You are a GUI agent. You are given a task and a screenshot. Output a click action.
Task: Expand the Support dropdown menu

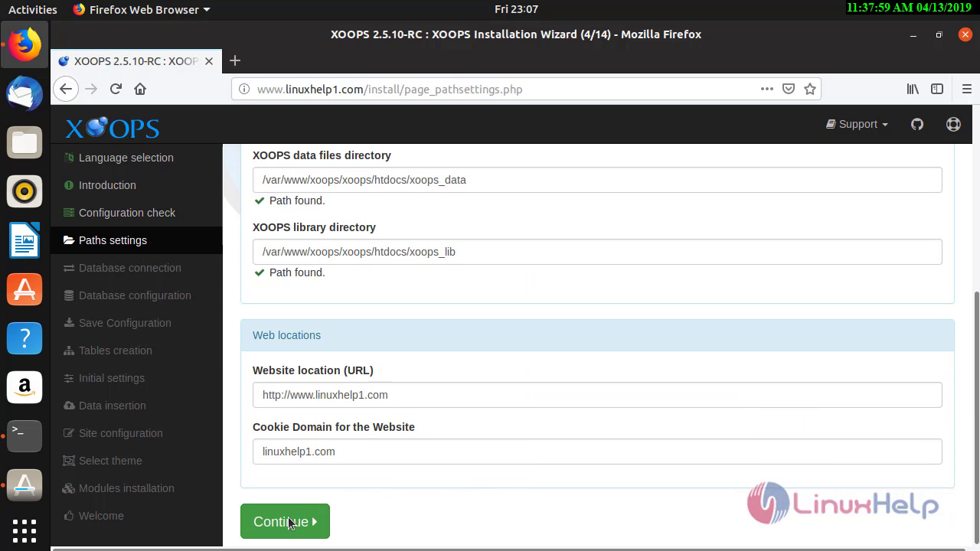857,124
